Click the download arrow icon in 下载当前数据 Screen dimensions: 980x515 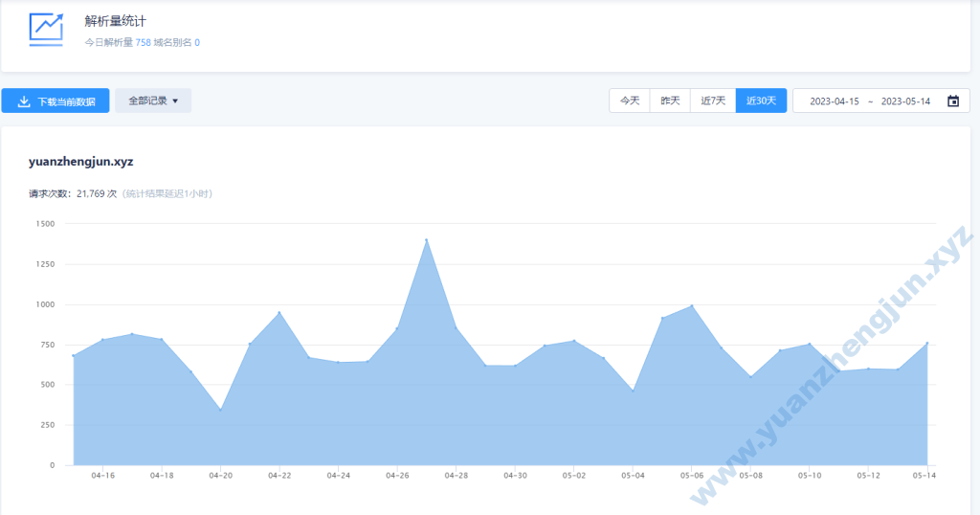tap(24, 101)
